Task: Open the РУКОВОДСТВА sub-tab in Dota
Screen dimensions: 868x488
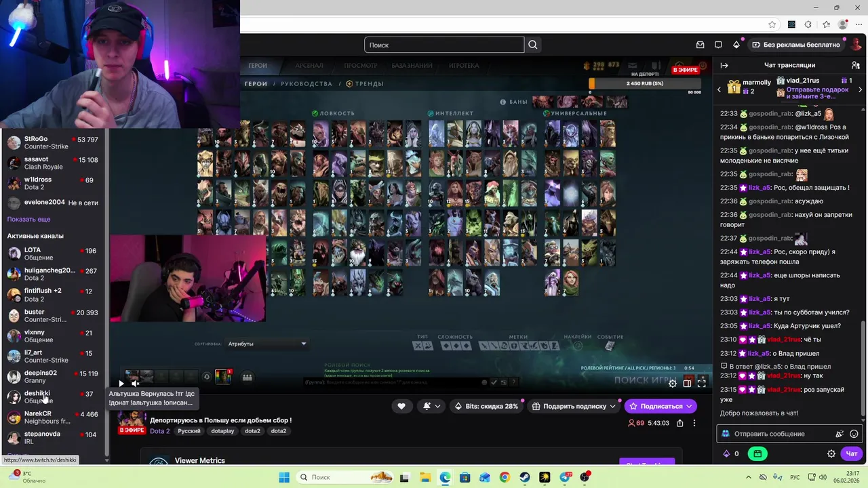Action: pyautogui.click(x=307, y=84)
